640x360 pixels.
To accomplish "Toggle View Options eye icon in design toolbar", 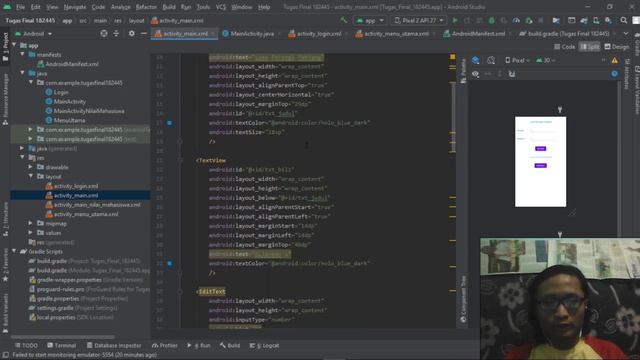I will (x=476, y=74).
